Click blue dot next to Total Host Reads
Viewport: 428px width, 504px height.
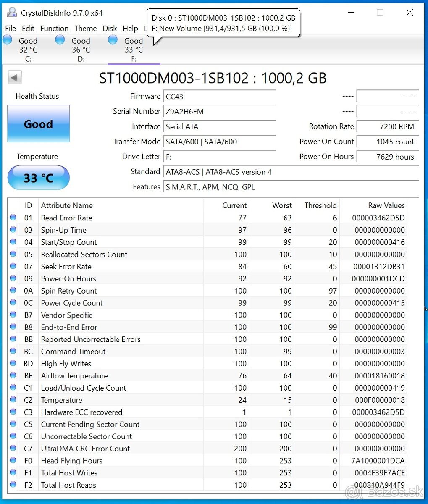click(13, 484)
